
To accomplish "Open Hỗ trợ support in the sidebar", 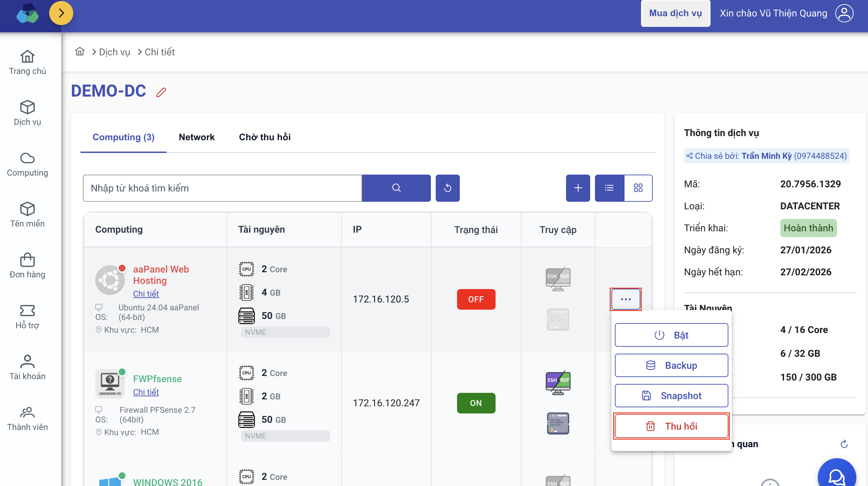I will [x=28, y=316].
